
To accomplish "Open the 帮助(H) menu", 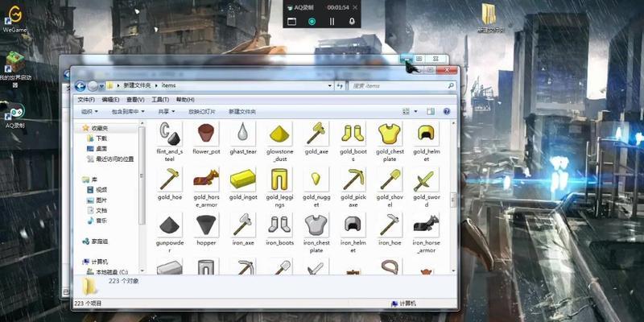I will pyautogui.click(x=185, y=100).
